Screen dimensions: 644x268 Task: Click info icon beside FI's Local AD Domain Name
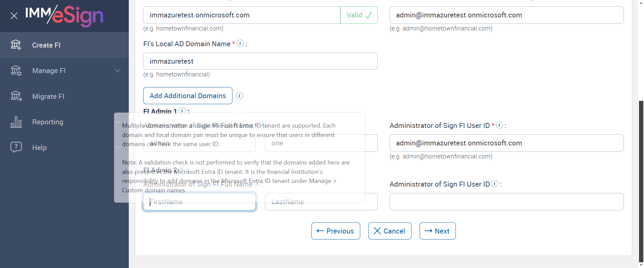pyautogui.click(x=240, y=43)
